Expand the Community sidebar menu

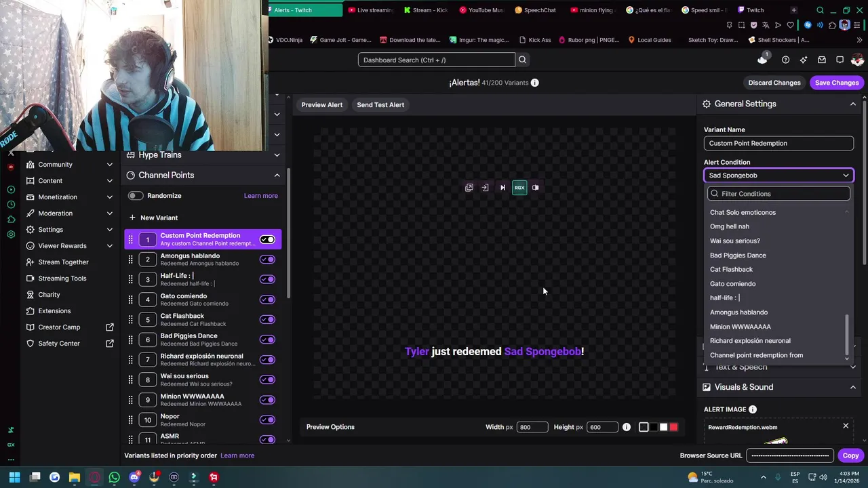(x=110, y=165)
